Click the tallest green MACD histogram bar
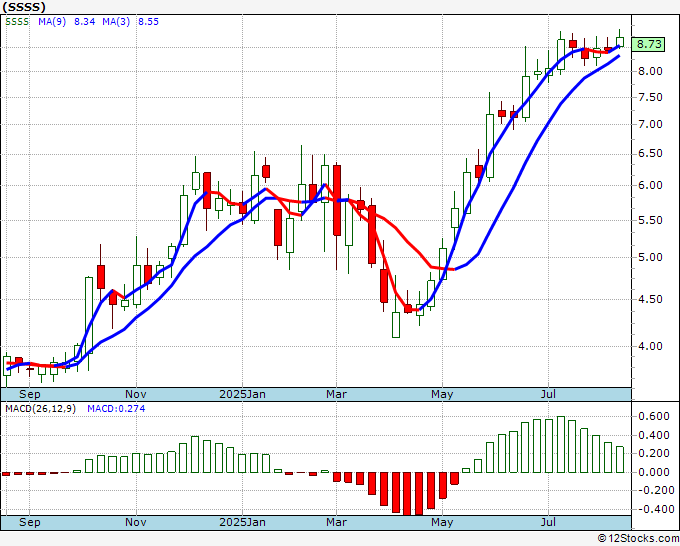Viewport: 680px width, 546px height. pyautogui.click(x=561, y=445)
